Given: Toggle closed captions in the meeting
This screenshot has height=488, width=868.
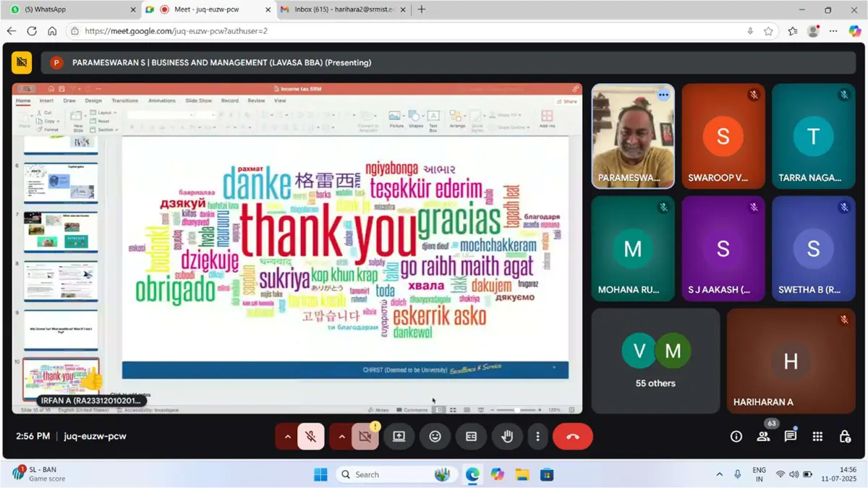Looking at the screenshot, I should tap(471, 437).
